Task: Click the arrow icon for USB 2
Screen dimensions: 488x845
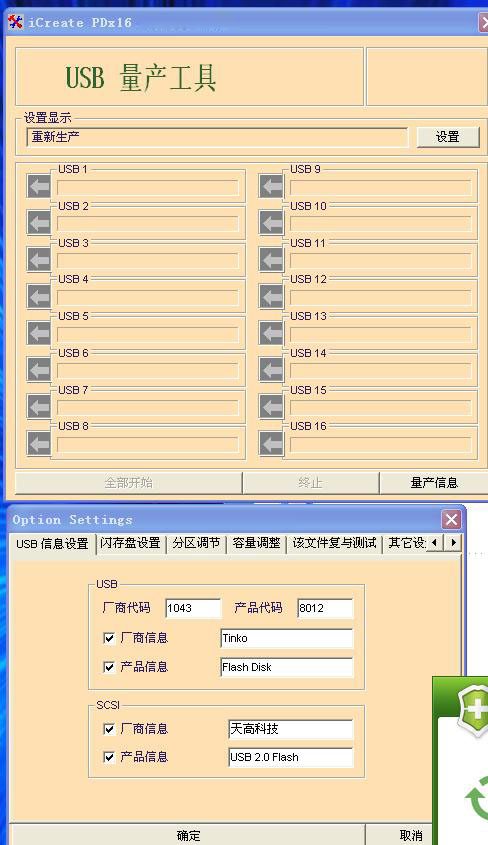Action: [39, 223]
